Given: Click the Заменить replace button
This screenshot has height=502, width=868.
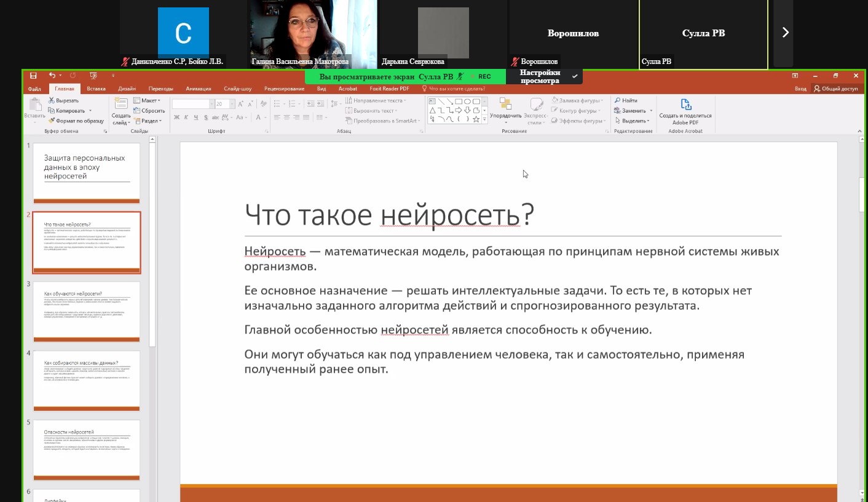Looking at the screenshot, I should (x=634, y=111).
